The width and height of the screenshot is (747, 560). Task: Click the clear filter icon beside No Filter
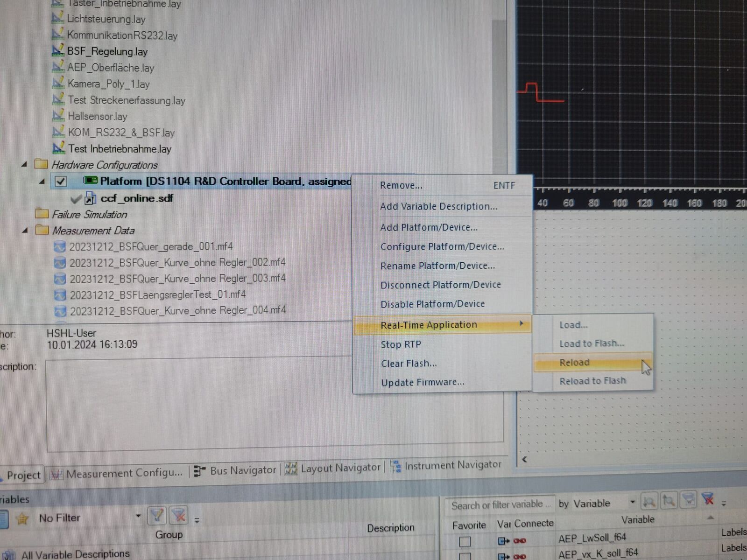coord(178,516)
